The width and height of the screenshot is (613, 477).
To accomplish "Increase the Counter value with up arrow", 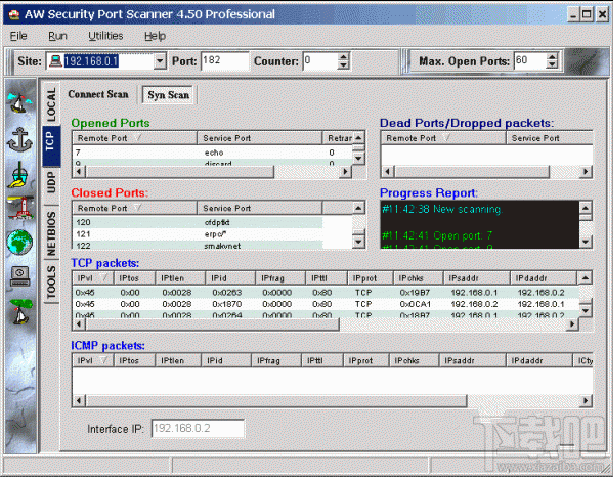I will [344, 57].
